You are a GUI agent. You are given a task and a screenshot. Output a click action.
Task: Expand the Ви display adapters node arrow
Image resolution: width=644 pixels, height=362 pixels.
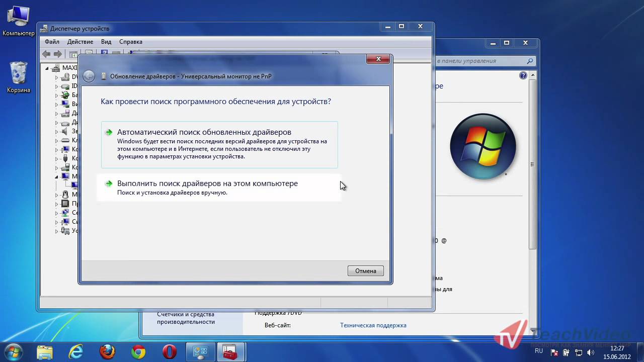[57, 104]
